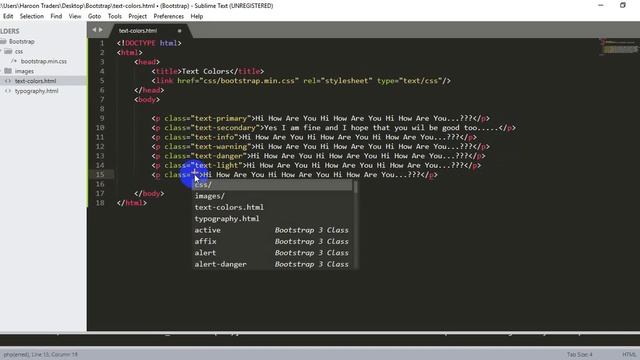This screenshot has width=640, height=360.
Task: Click the text-danger class value
Action: coord(218,156)
